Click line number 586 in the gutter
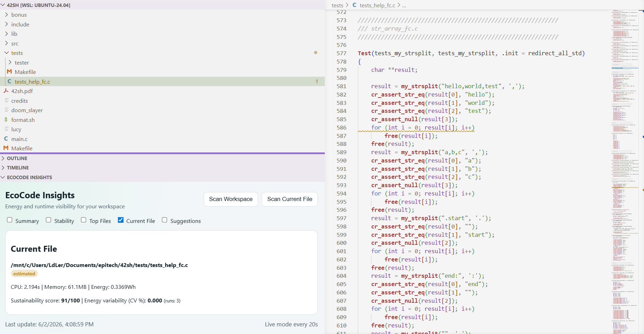 click(341, 127)
